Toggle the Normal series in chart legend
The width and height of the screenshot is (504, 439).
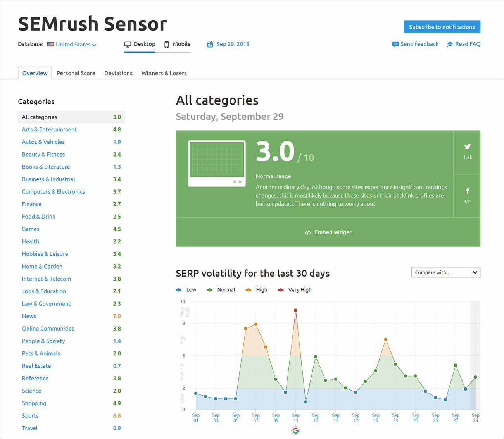pos(221,290)
